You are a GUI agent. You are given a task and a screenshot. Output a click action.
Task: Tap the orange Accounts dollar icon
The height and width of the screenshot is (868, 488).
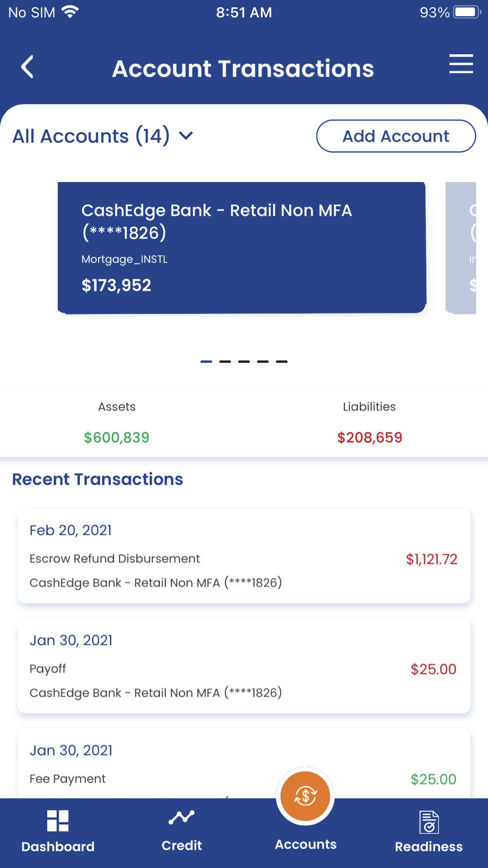(305, 796)
